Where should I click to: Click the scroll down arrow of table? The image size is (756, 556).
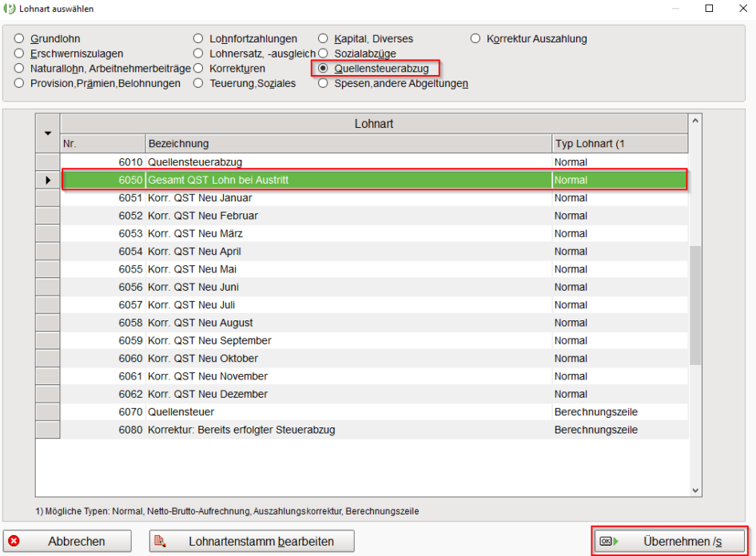tap(694, 490)
